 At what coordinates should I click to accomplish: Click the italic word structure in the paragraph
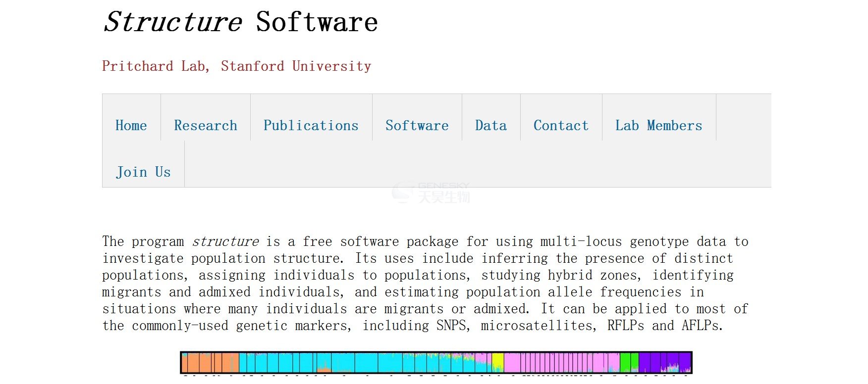coord(225,241)
